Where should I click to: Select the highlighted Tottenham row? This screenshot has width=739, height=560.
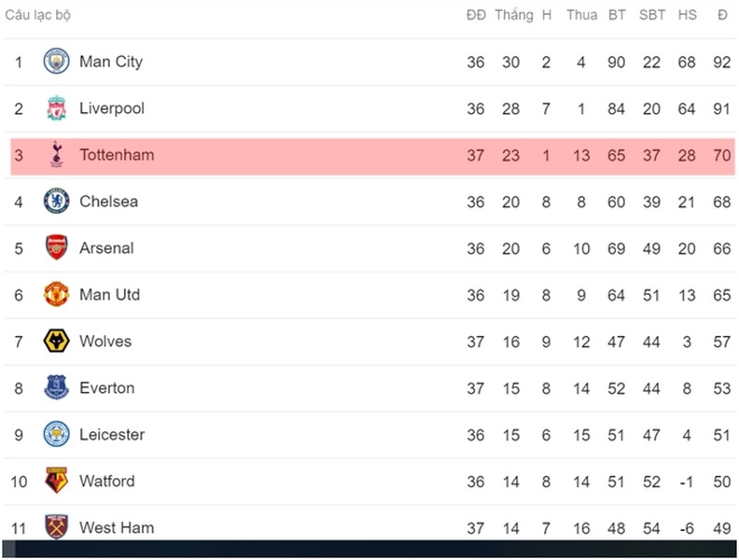tap(372, 157)
